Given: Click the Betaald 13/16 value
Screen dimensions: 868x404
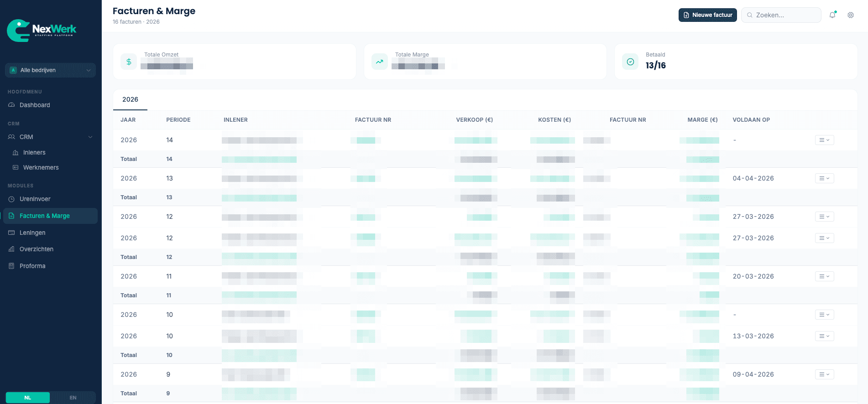Looking at the screenshot, I should coord(655,66).
